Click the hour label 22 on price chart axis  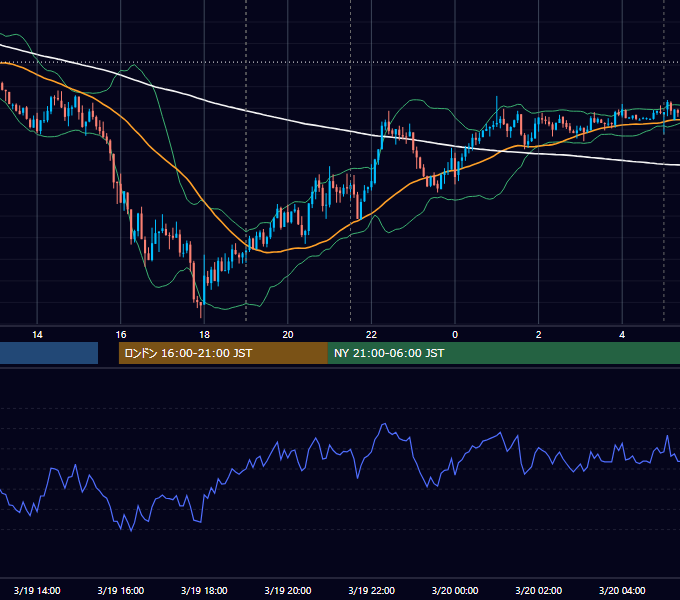pyautogui.click(x=371, y=335)
